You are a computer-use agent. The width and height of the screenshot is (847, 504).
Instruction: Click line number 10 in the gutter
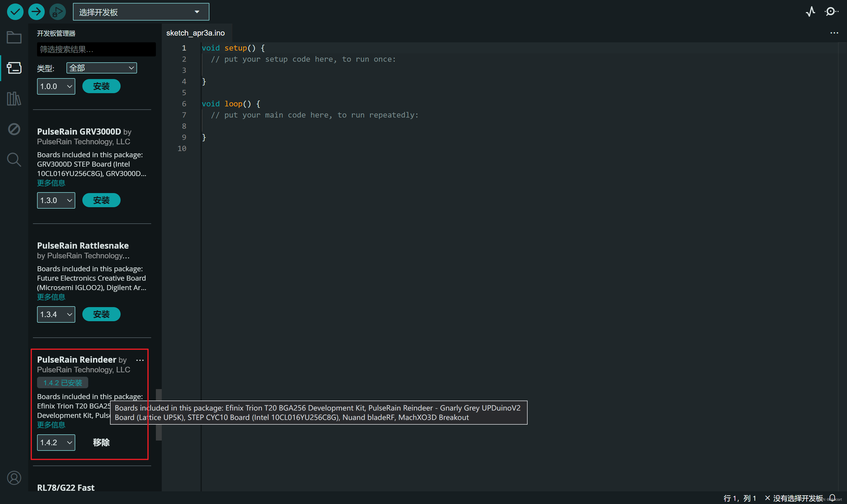pyautogui.click(x=182, y=148)
